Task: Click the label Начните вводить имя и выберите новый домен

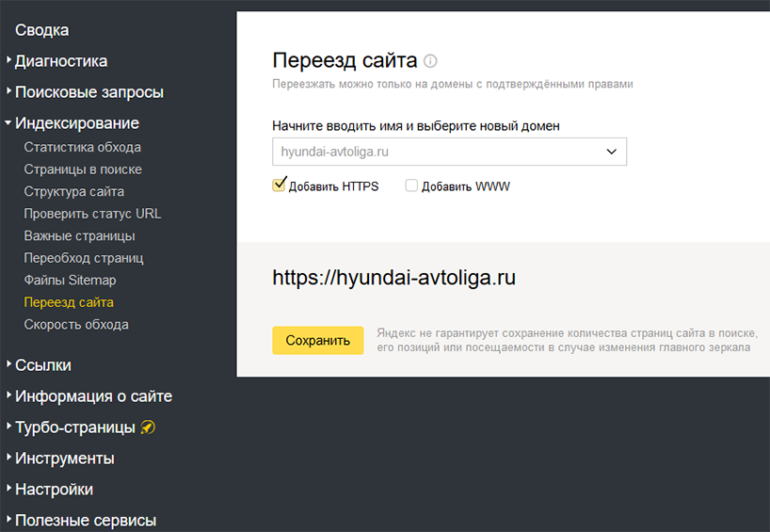Action: 416,126
